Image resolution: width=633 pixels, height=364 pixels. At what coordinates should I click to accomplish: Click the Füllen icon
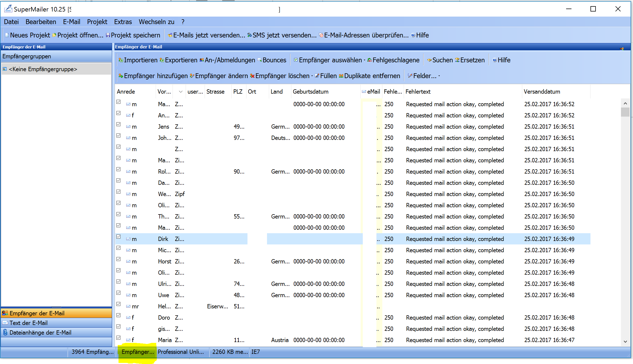pos(317,76)
